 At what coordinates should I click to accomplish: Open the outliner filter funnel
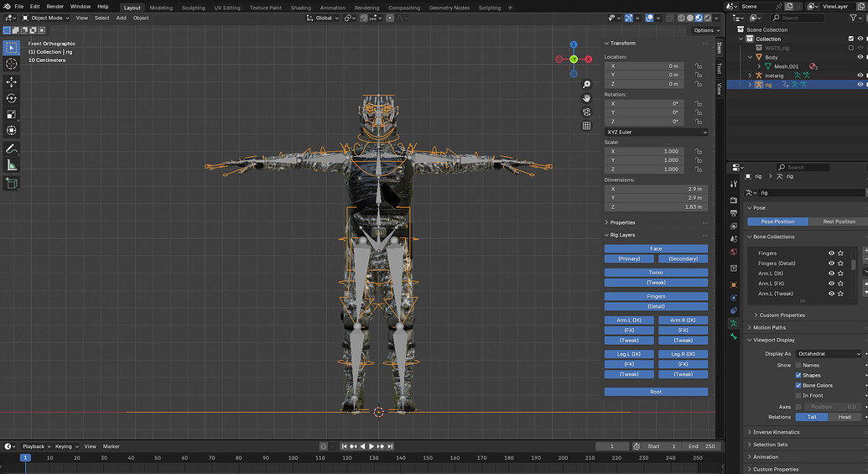click(853, 18)
